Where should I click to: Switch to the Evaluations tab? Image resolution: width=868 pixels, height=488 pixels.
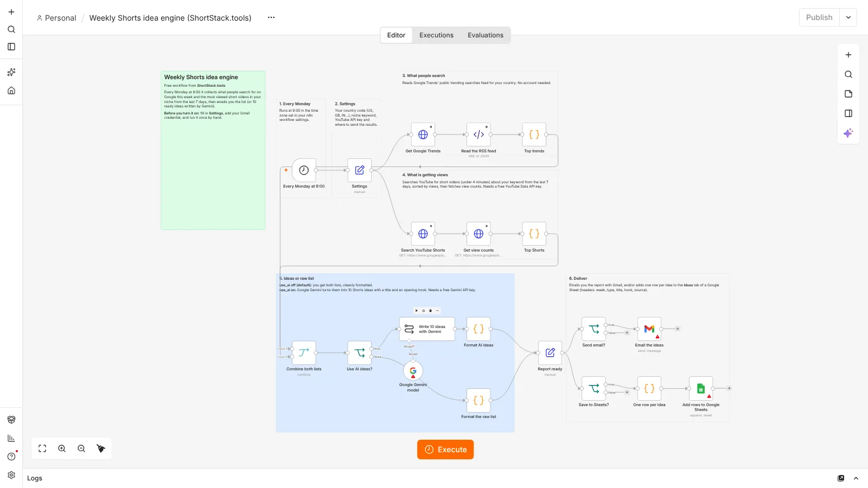point(486,35)
